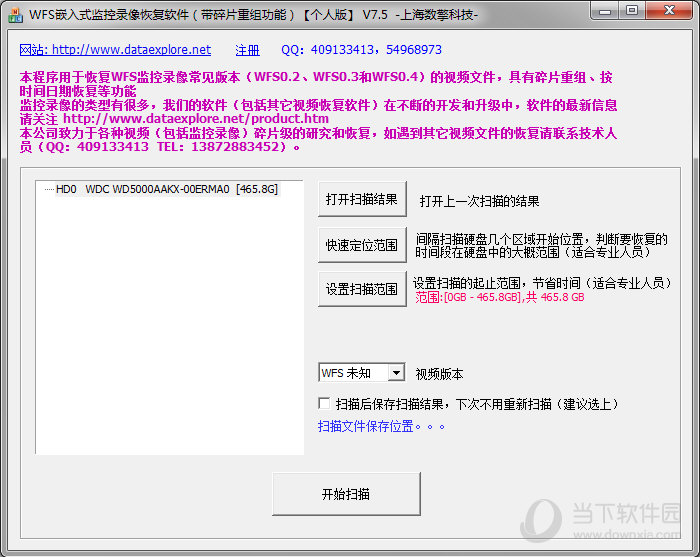Viewport: 700px width, 557px height.
Task: Start scanning with the 开始扫描 button
Action: [345, 494]
